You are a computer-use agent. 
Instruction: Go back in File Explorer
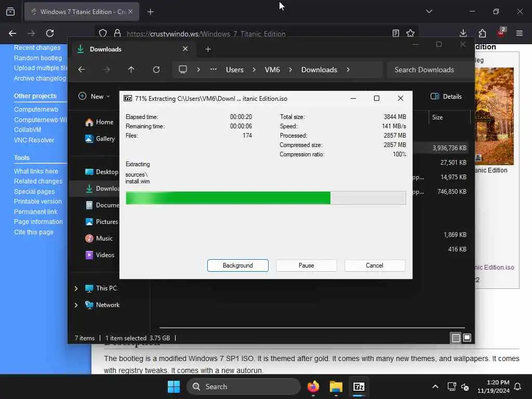click(x=82, y=70)
